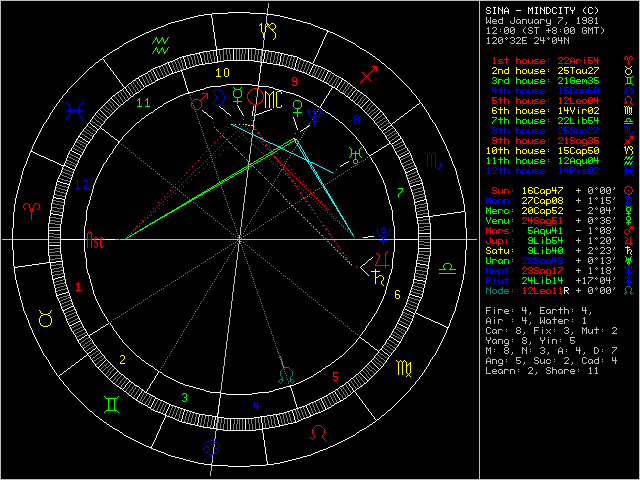Click the 'SINA - MINDCITY (C)' title
The height and width of the screenshot is (480, 640).
(540, 11)
